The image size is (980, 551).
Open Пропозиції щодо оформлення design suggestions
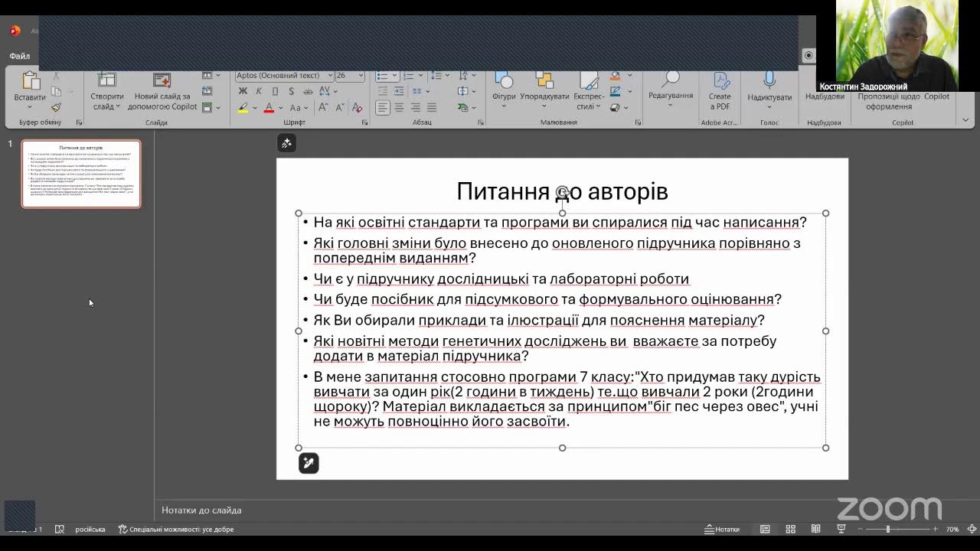coord(889,101)
